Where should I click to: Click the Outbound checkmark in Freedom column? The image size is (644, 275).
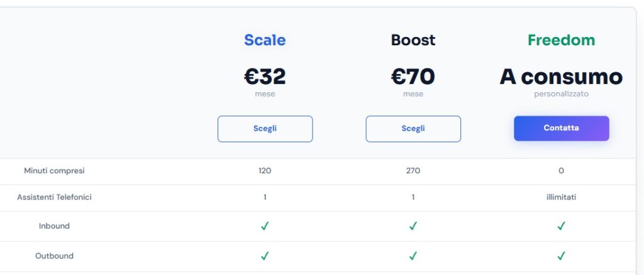point(561,256)
